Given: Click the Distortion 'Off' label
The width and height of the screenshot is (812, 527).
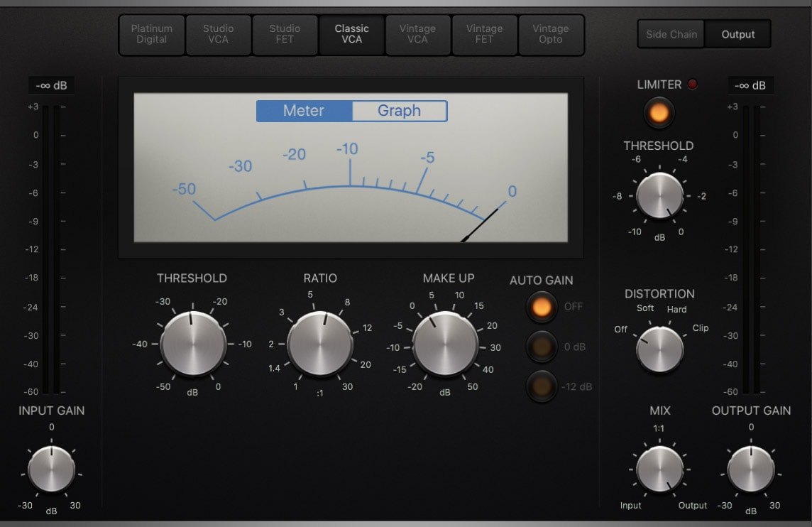Looking at the screenshot, I should tap(620, 330).
